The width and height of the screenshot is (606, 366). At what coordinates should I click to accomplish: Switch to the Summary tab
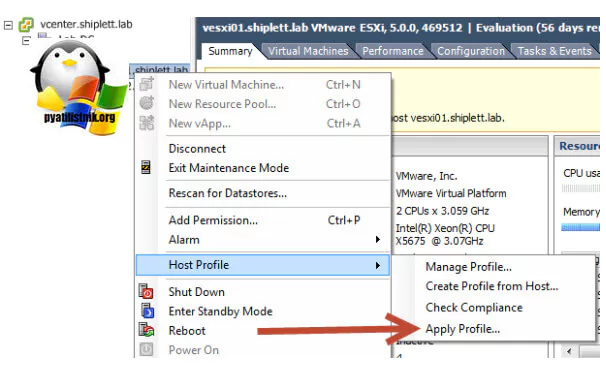coord(230,51)
